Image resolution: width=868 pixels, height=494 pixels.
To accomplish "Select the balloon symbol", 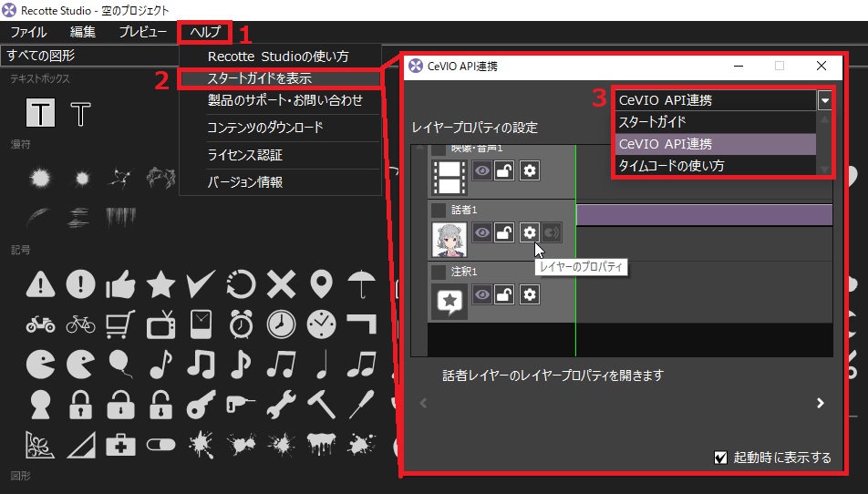I will click(x=120, y=364).
